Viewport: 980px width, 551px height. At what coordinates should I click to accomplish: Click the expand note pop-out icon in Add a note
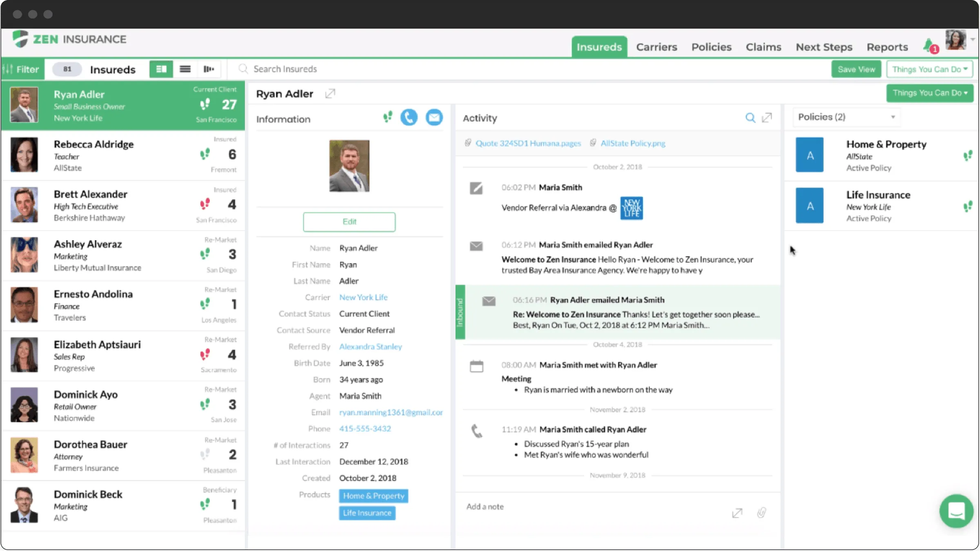tap(737, 512)
